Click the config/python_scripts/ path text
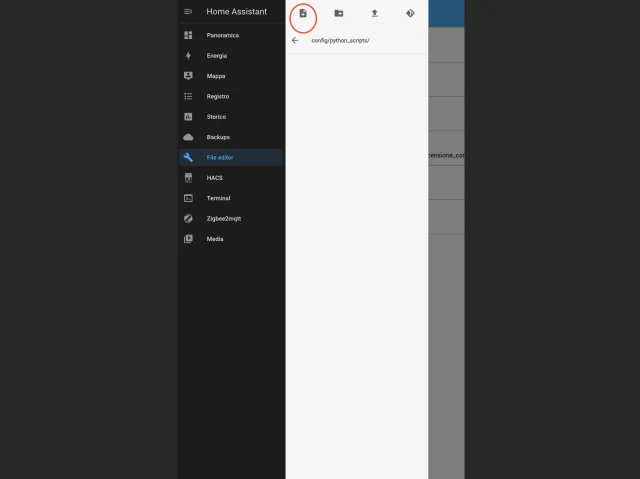Viewport: 640px width, 479px height. [340, 40]
